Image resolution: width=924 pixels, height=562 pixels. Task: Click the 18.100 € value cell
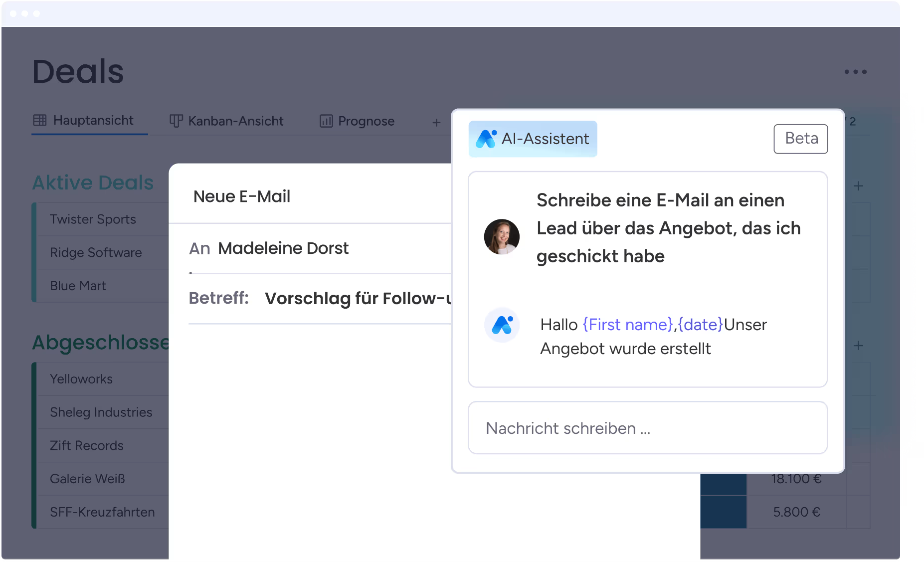pos(796,479)
